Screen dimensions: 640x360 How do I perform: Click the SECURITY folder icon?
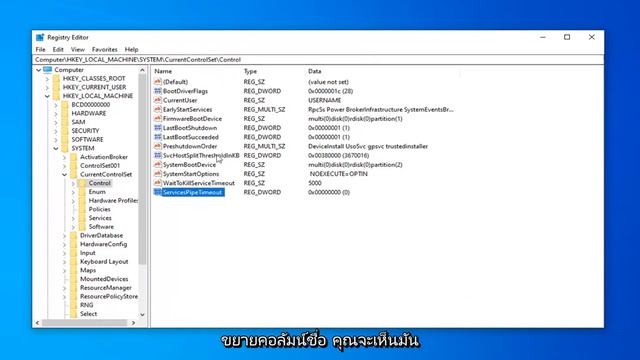[65, 131]
